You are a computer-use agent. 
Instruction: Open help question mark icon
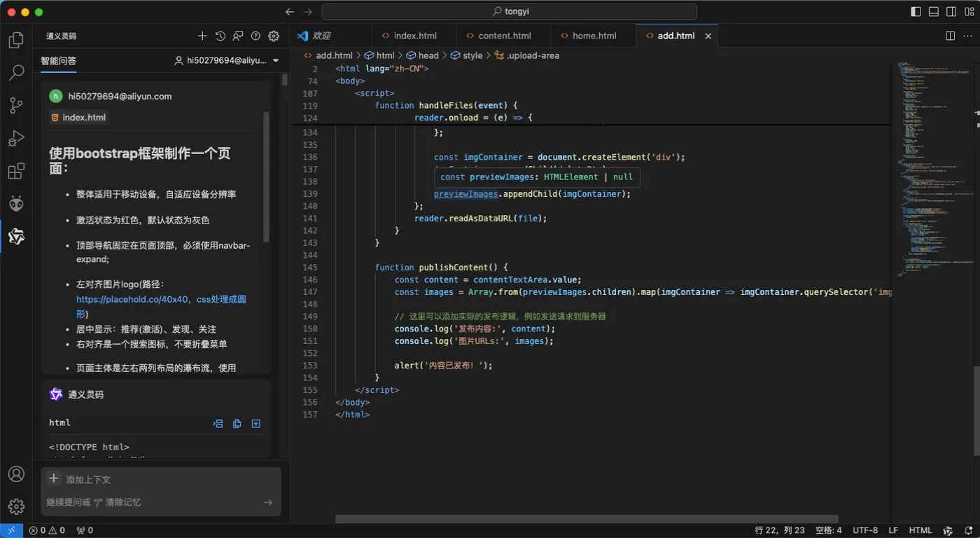tap(255, 36)
